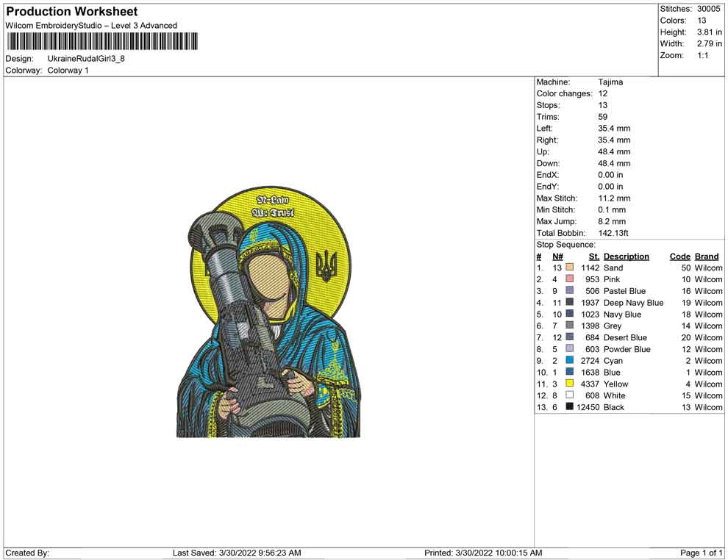Viewport: 728px width, 560px height.
Task: Click the Zoom value 1:1
Action: pos(702,55)
